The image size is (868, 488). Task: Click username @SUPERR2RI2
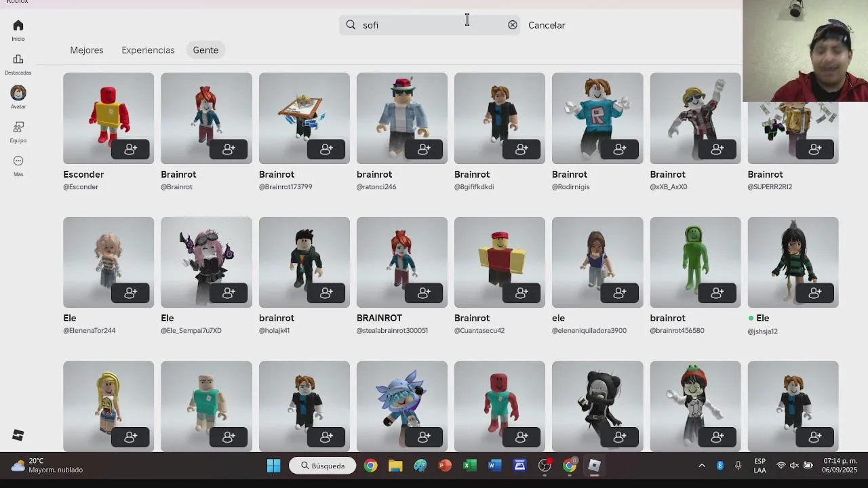(770, 187)
